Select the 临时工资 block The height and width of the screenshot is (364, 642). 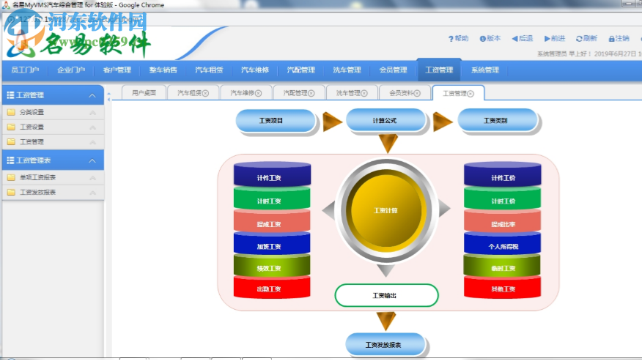[x=502, y=267]
